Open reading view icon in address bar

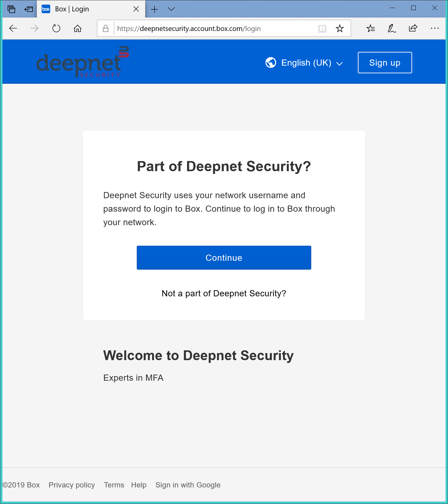pyautogui.click(x=322, y=29)
